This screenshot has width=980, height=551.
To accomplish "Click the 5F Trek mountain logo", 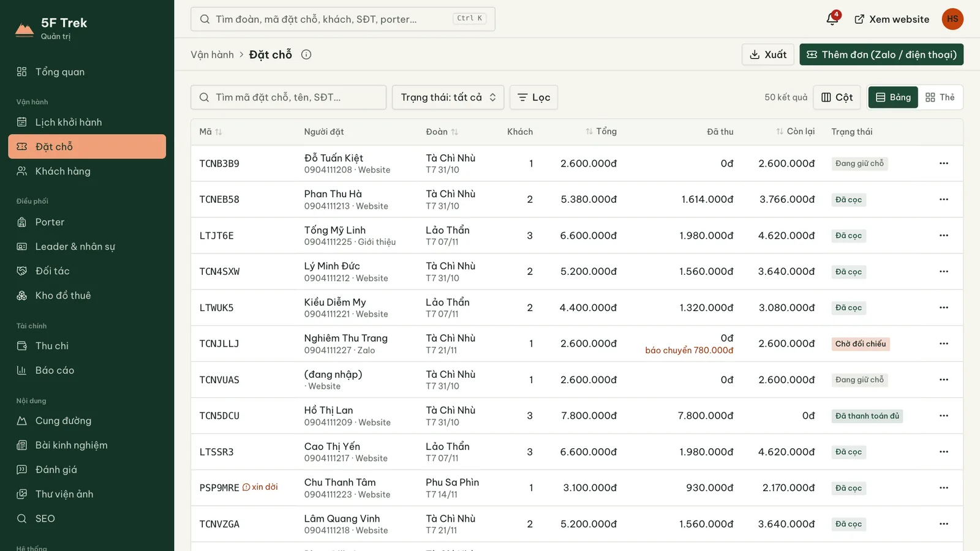I will coord(24,29).
